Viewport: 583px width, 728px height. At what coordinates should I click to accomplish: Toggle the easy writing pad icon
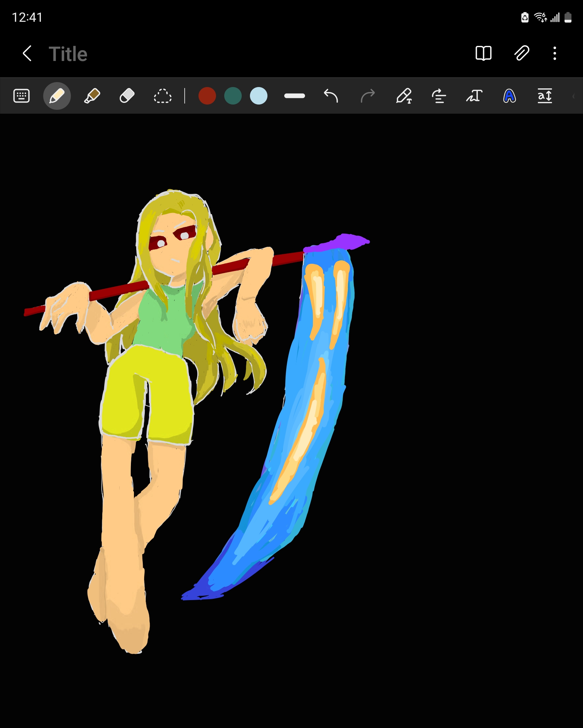coord(544,96)
